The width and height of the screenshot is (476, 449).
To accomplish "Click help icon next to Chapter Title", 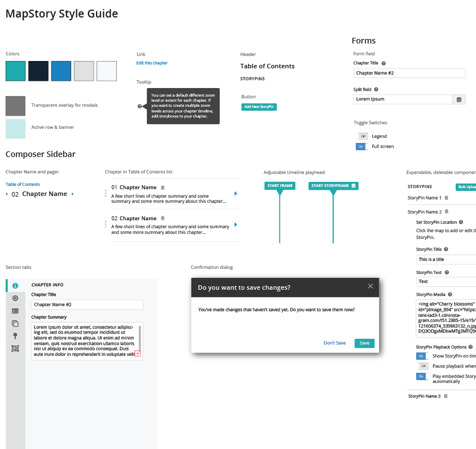I will 383,63.
